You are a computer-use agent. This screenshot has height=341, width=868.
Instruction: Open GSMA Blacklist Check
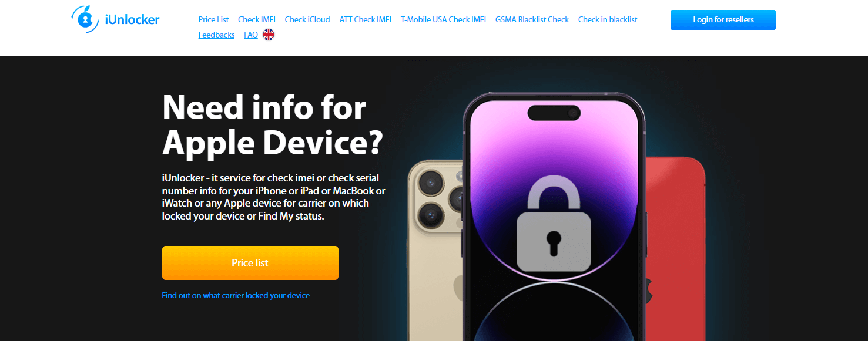point(532,19)
